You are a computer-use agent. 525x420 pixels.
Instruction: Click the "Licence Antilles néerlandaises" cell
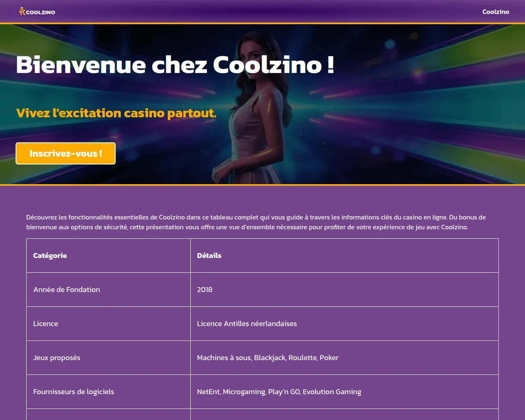coord(345,324)
